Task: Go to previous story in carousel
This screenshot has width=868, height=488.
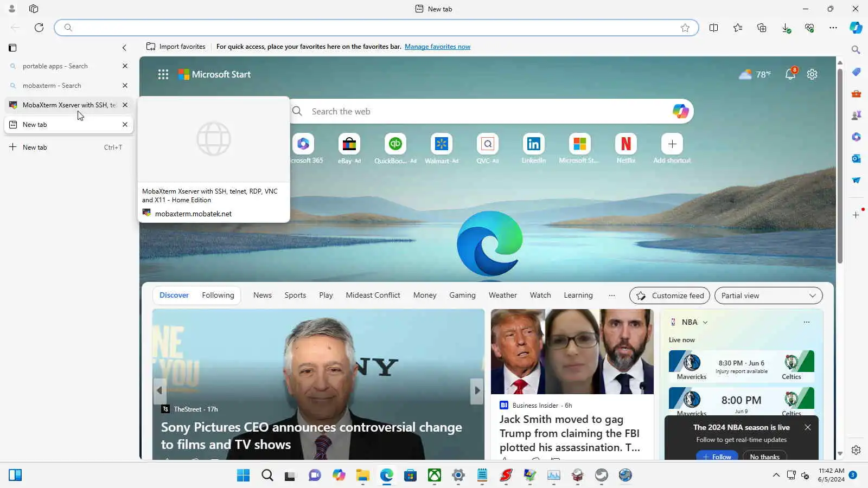Action: pyautogui.click(x=159, y=390)
